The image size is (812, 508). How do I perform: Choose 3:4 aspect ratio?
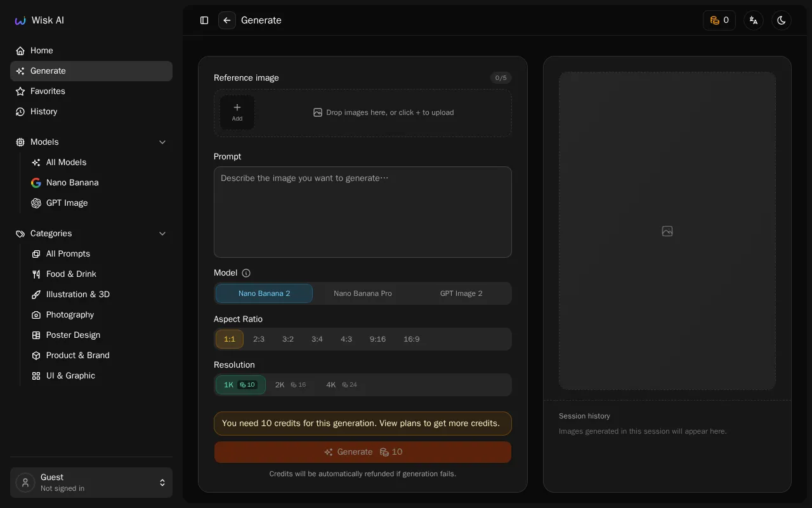coord(317,339)
